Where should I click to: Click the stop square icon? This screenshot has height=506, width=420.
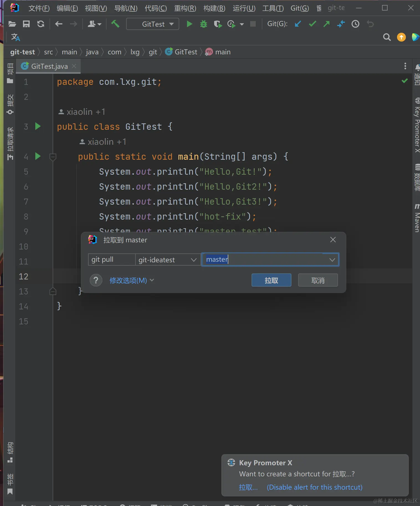(253, 24)
